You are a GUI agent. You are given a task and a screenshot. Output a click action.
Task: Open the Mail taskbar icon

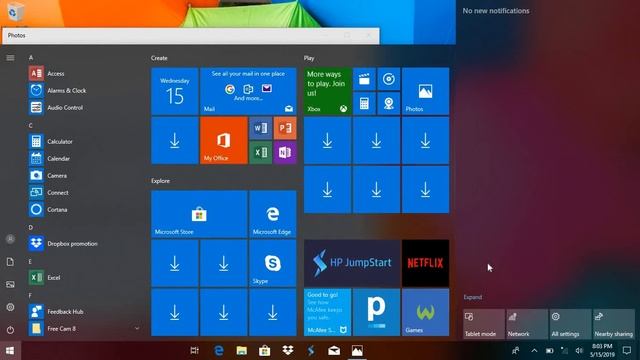point(334,351)
